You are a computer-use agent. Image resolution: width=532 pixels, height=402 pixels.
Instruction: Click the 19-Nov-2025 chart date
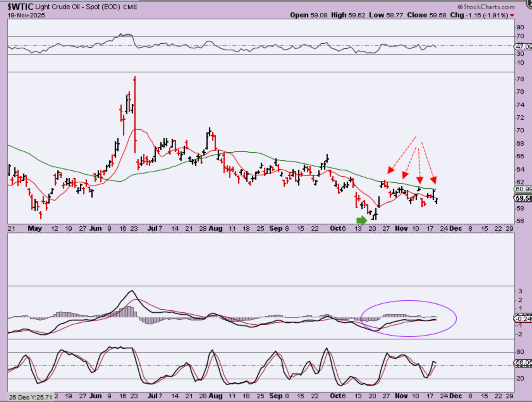[x=26, y=15]
